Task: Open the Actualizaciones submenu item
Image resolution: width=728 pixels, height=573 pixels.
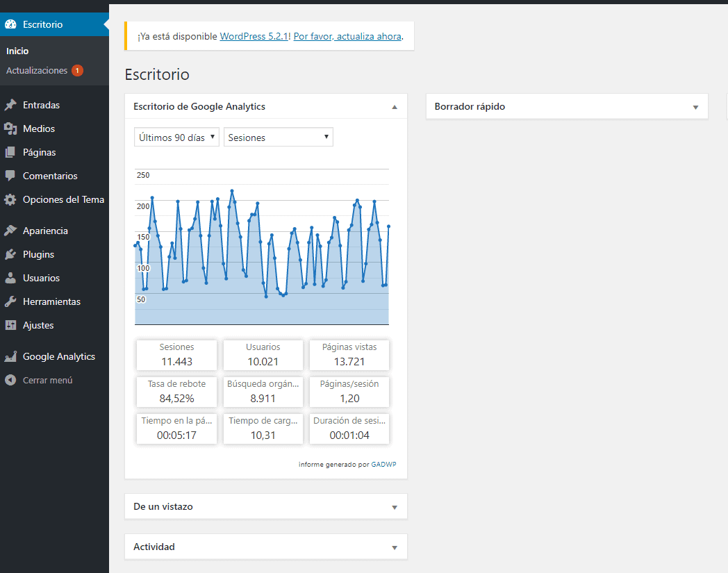Action: [37, 71]
